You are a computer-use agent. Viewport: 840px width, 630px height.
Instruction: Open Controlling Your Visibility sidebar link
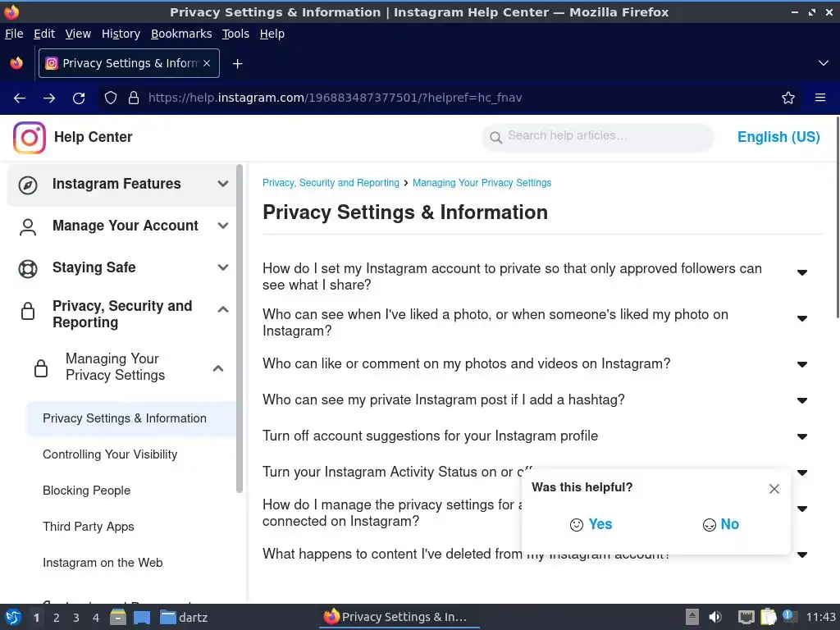pos(110,454)
